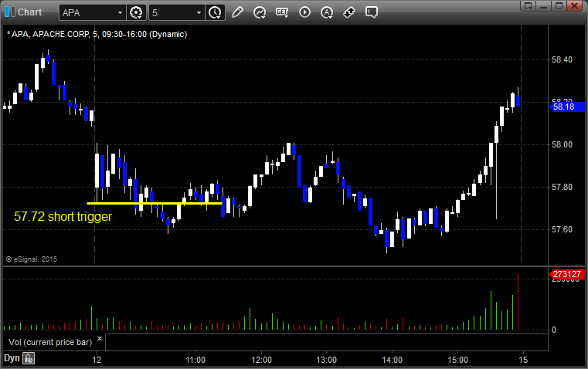588x369 pixels.
Task: Select the yellow 57.72 short trigger line
Action: 154,204
